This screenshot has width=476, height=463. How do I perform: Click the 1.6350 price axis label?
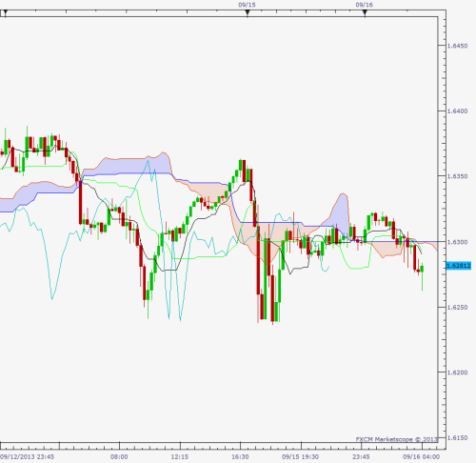pos(457,176)
